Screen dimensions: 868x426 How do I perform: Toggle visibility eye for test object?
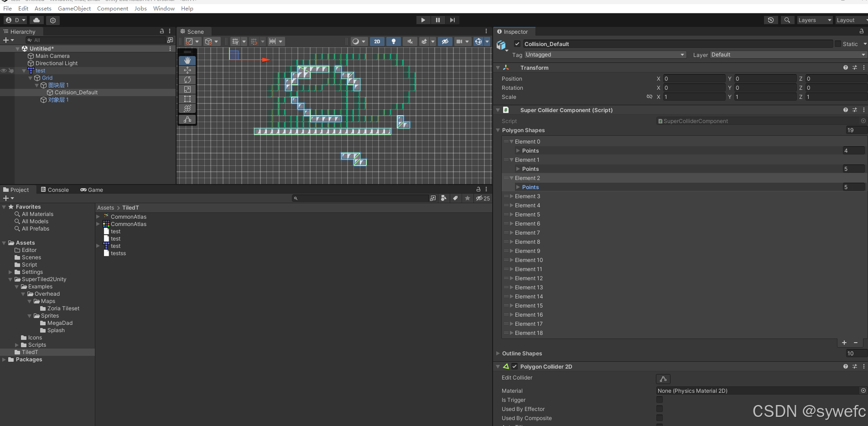[x=4, y=71]
